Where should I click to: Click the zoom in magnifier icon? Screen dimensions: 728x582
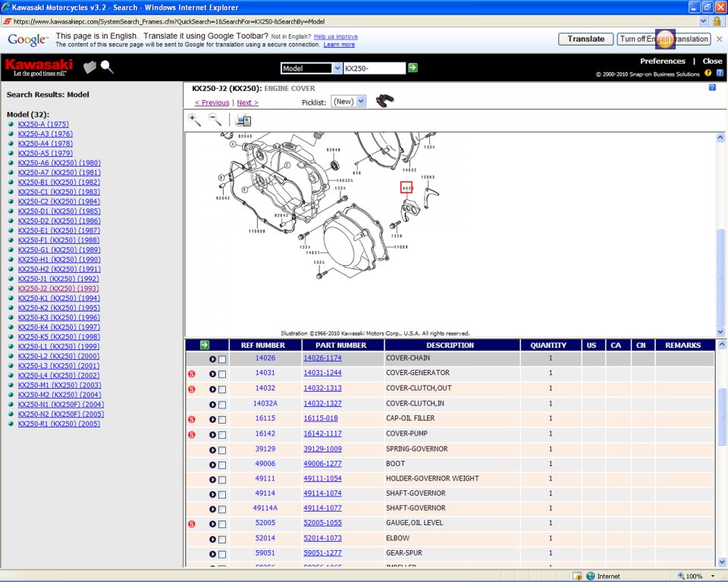195,120
